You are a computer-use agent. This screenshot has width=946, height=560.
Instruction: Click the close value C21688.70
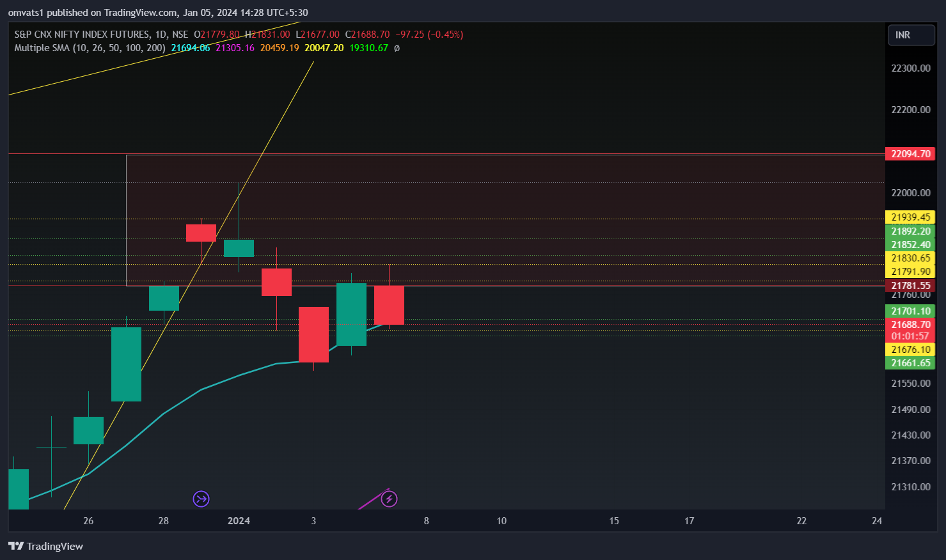[367, 35]
